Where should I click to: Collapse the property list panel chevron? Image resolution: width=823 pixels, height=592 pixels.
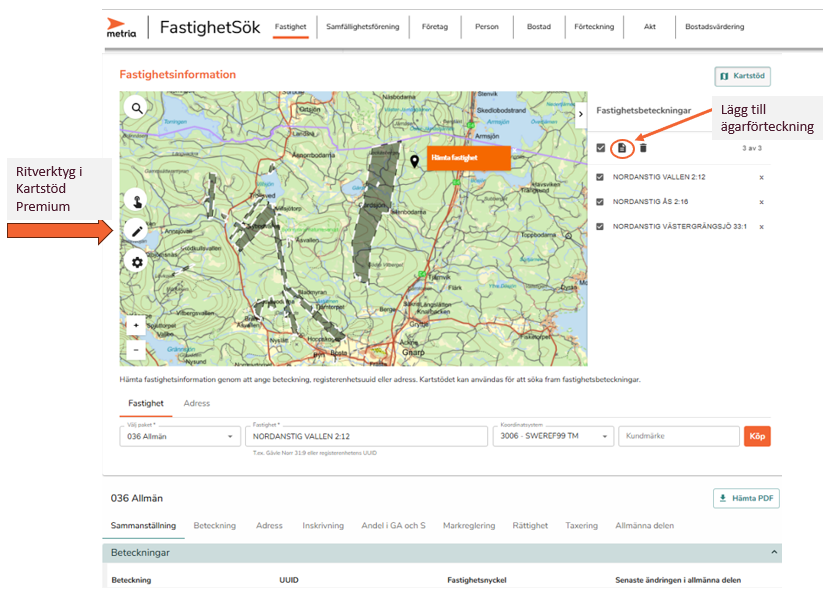point(581,114)
